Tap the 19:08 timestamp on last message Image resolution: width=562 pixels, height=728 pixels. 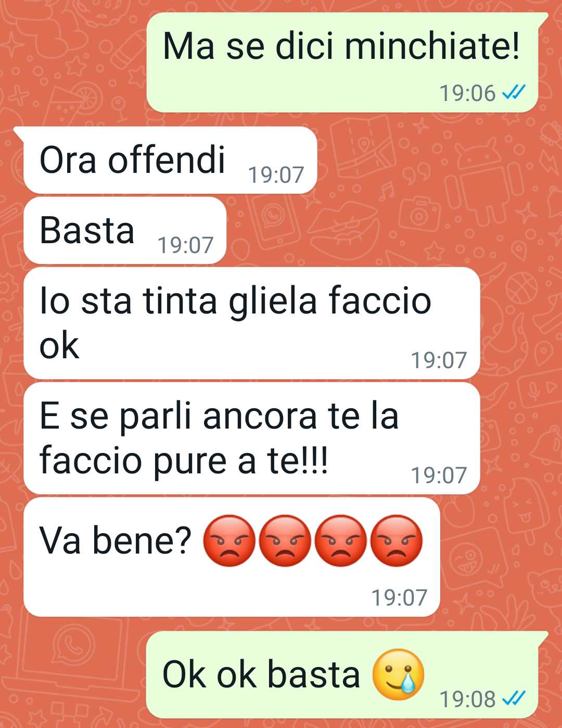(467, 699)
